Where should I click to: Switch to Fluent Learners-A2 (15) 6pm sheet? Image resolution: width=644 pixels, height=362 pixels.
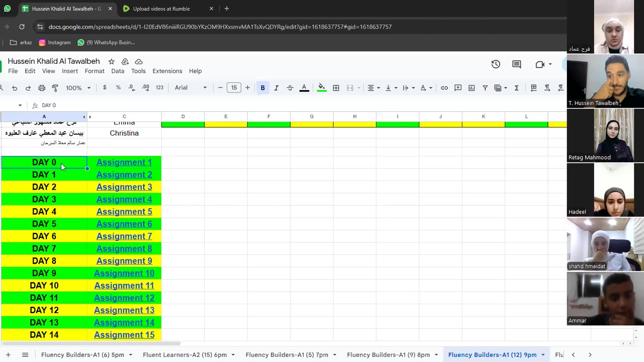click(x=185, y=354)
